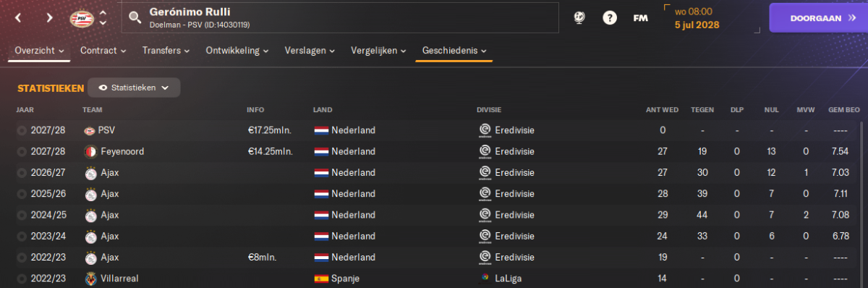Open the PSV club badge
Viewport: 868px width, 288px height.
tap(81, 17)
